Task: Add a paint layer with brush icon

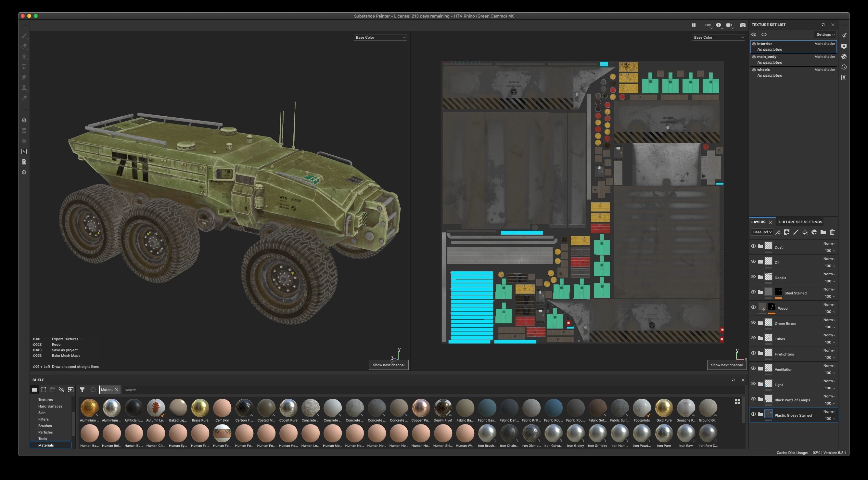Action: [x=796, y=232]
